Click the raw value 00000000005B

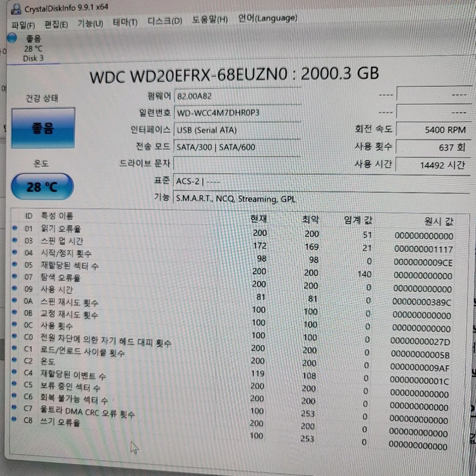pos(420,354)
